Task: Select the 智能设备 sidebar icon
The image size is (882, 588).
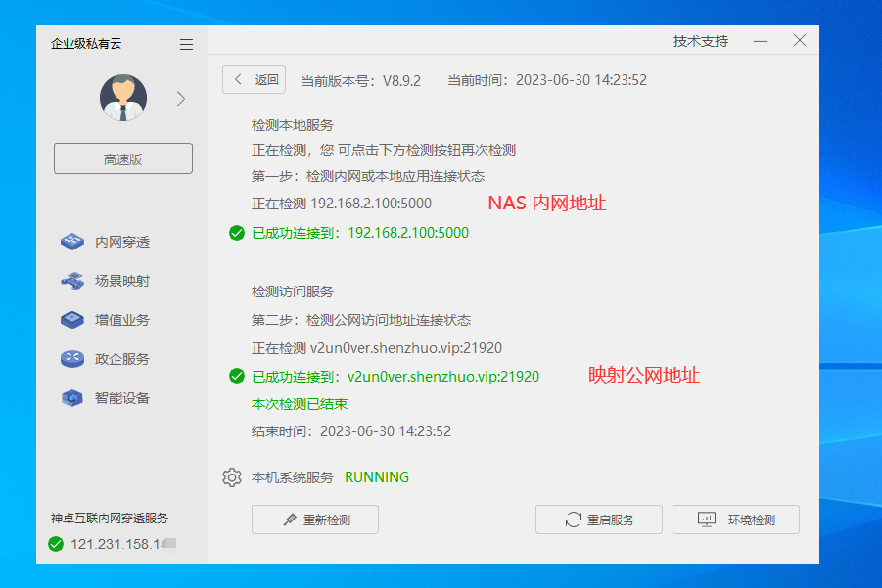Action: [72, 397]
